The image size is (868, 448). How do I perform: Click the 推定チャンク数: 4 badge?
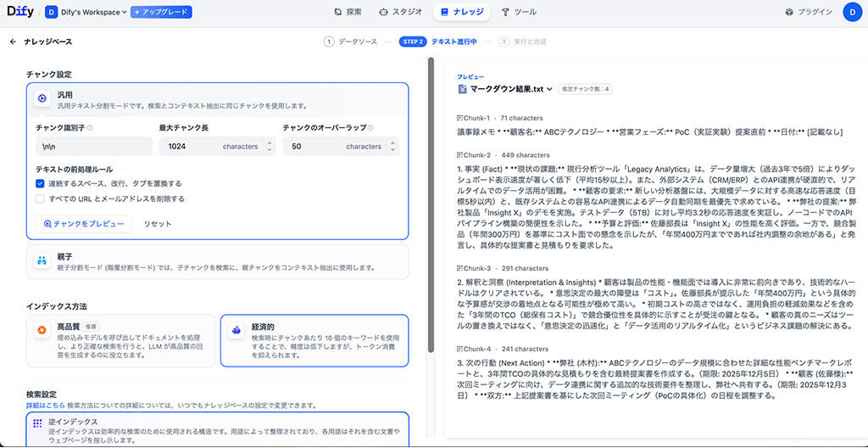(585, 89)
